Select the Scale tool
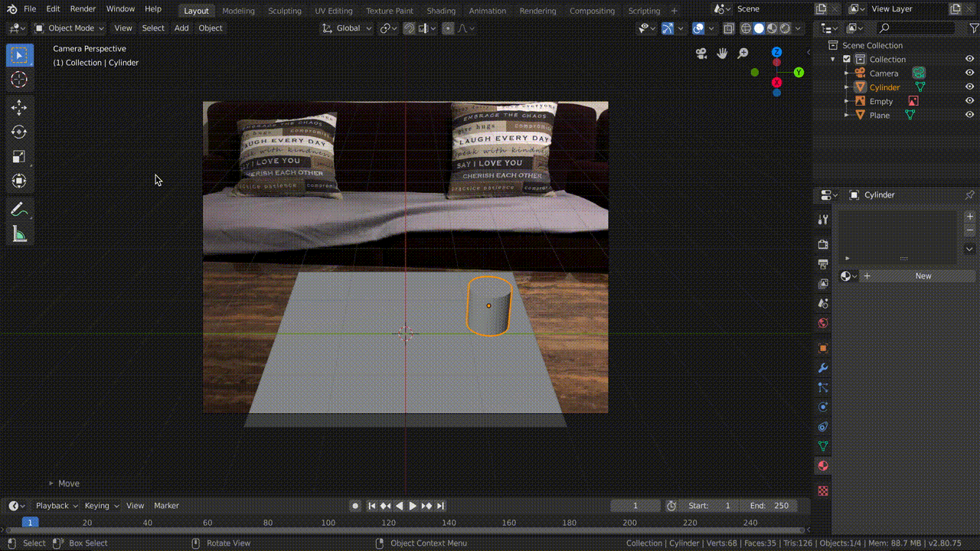 [19, 157]
